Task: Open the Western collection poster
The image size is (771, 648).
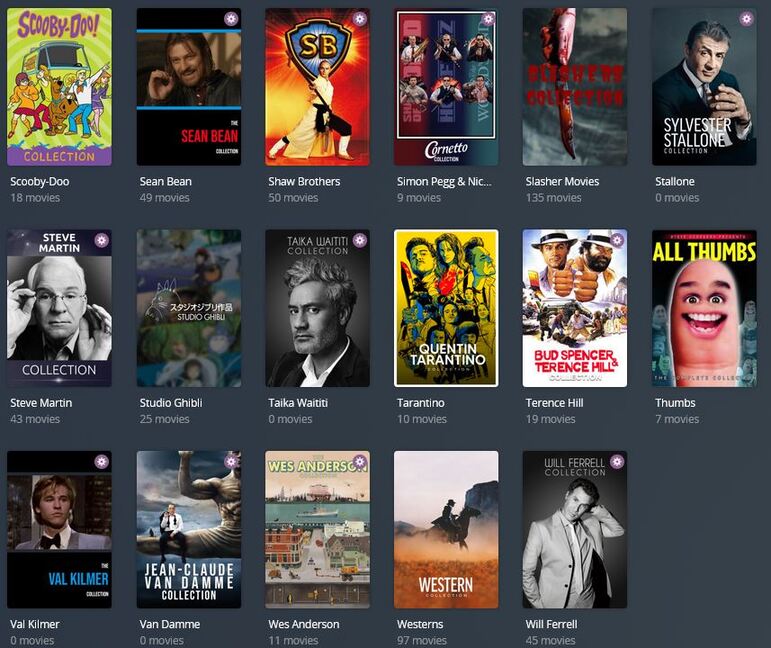Action: 446,530
